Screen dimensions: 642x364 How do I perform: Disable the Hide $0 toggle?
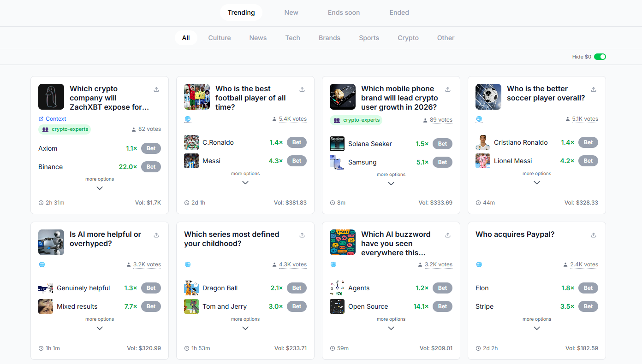[x=600, y=56]
